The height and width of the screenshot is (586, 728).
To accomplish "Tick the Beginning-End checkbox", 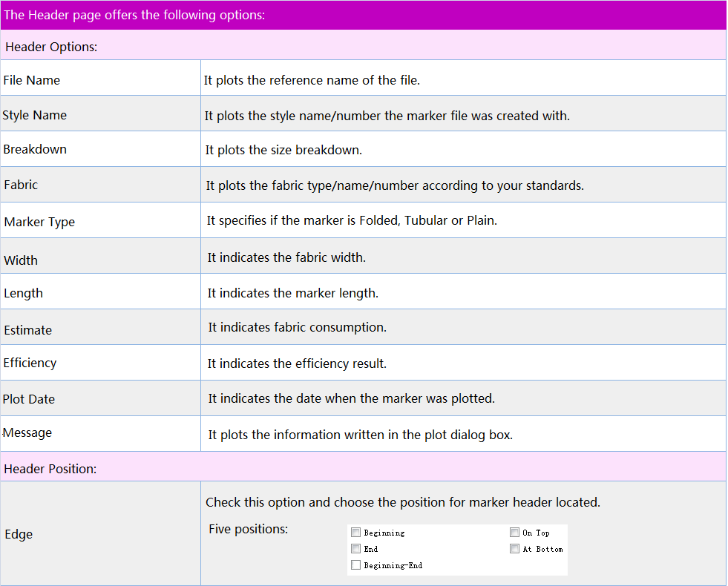I will [x=356, y=565].
